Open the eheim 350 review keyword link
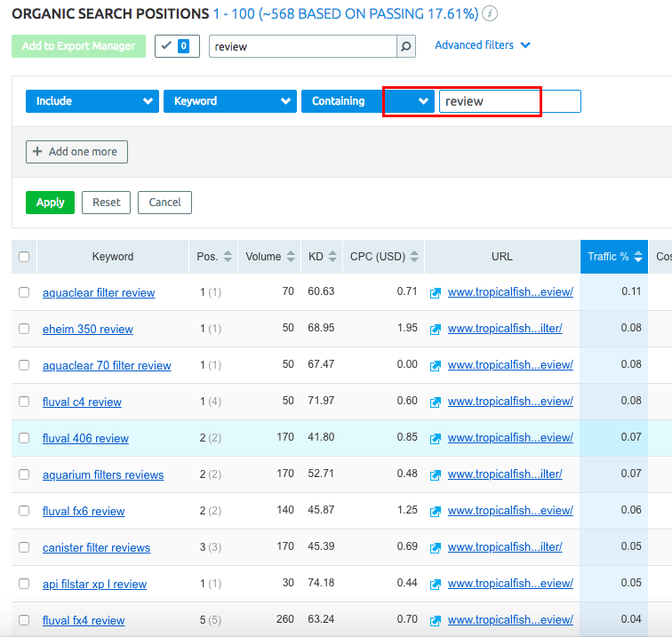672x637 pixels. pos(88,329)
